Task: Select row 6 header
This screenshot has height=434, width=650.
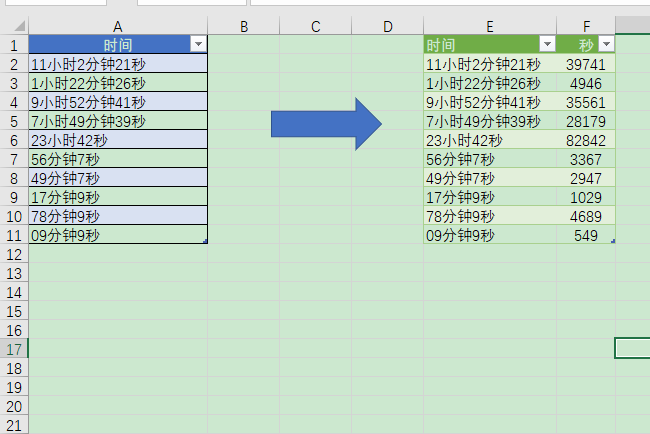Action: click(x=14, y=140)
